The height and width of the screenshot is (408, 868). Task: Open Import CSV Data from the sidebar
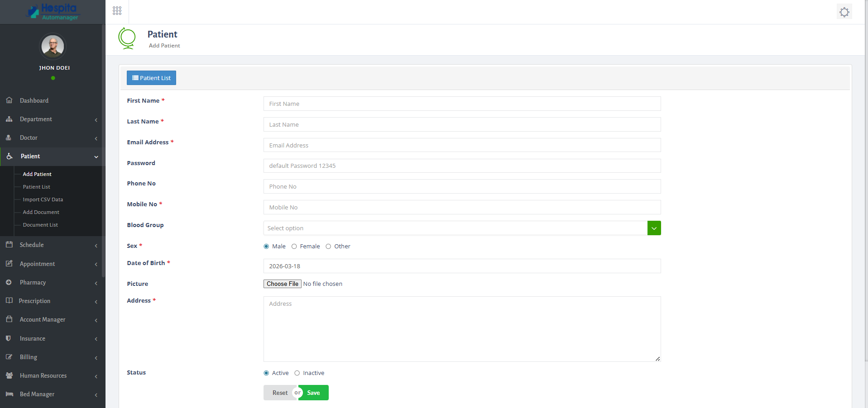(x=43, y=199)
